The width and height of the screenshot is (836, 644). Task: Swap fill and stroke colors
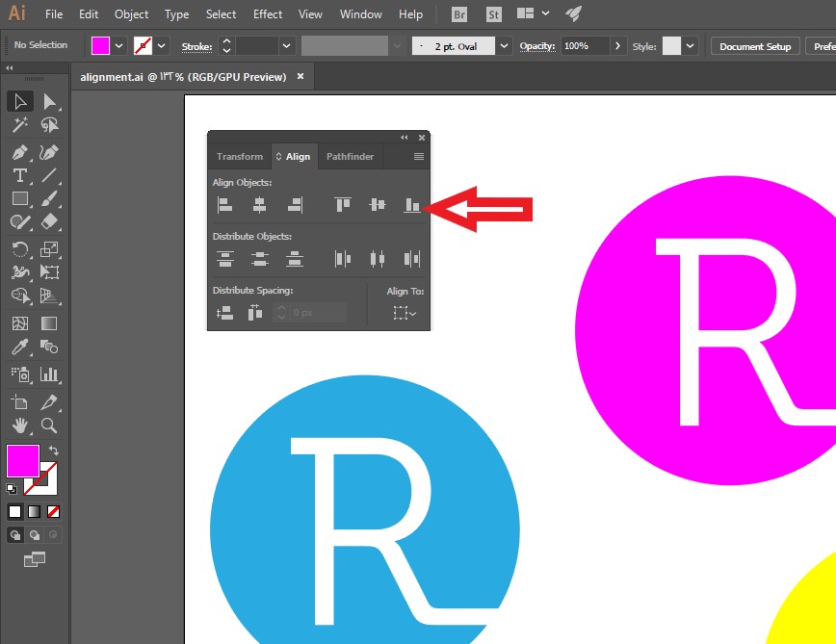tap(53, 451)
